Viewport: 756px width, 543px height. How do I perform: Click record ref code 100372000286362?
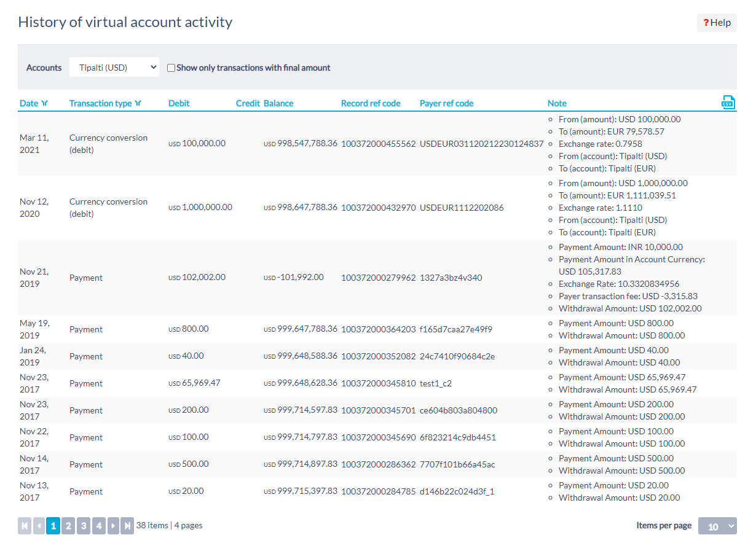tap(379, 464)
